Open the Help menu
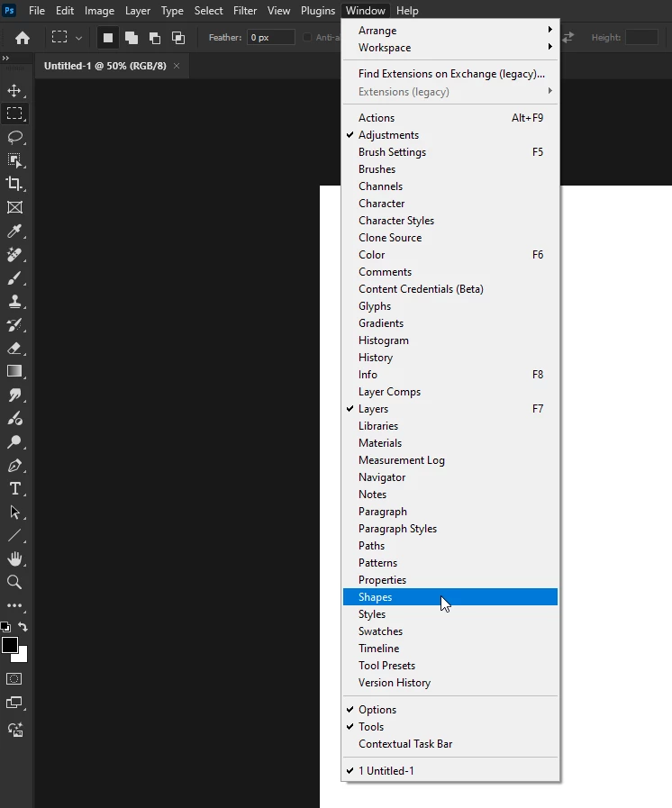Image resolution: width=672 pixels, height=808 pixels. click(x=407, y=10)
